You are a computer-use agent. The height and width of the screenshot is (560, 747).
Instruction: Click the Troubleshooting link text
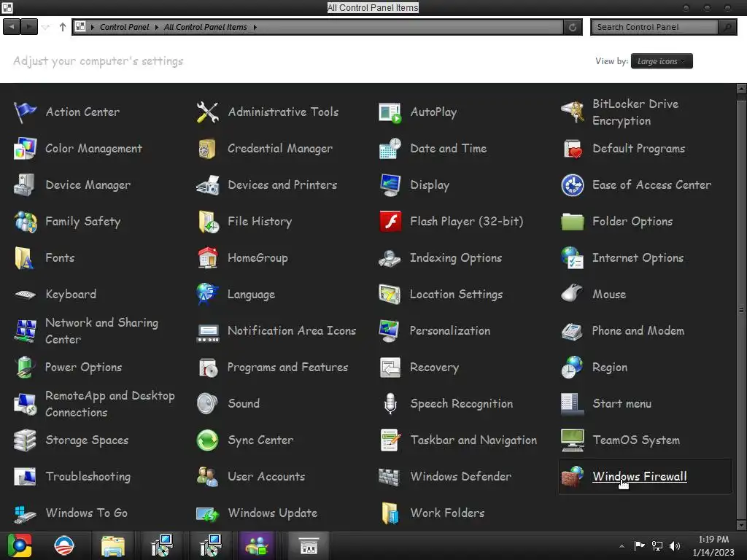pyautogui.click(x=88, y=477)
